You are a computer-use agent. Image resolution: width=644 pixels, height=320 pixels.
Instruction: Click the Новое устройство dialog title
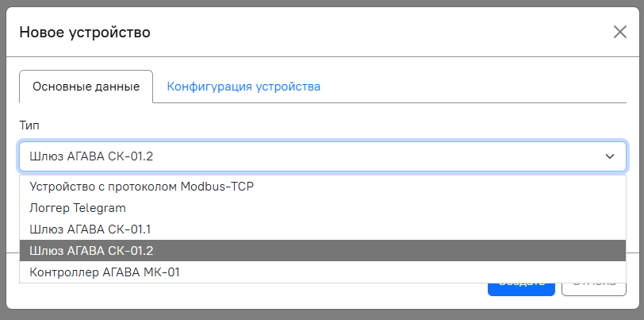tap(85, 33)
